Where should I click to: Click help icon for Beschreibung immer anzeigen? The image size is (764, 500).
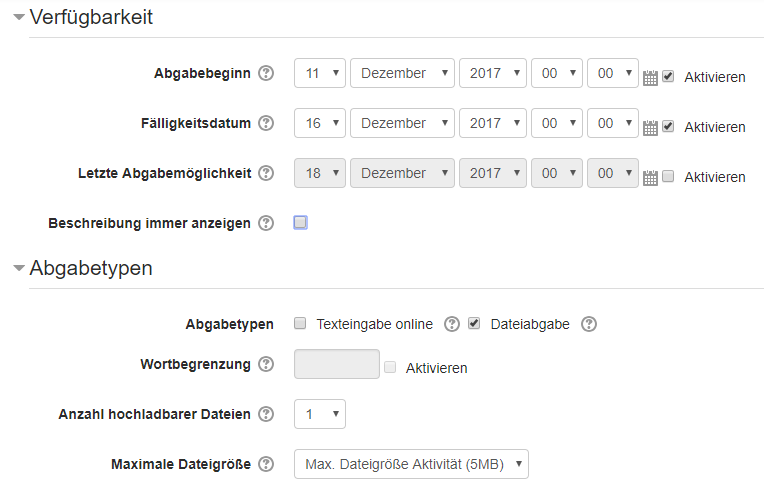(266, 223)
